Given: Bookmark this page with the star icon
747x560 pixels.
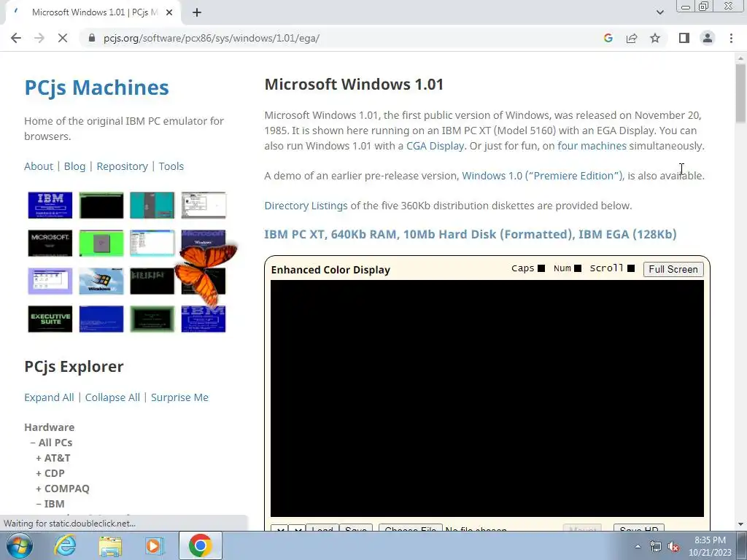Looking at the screenshot, I should click(655, 38).
